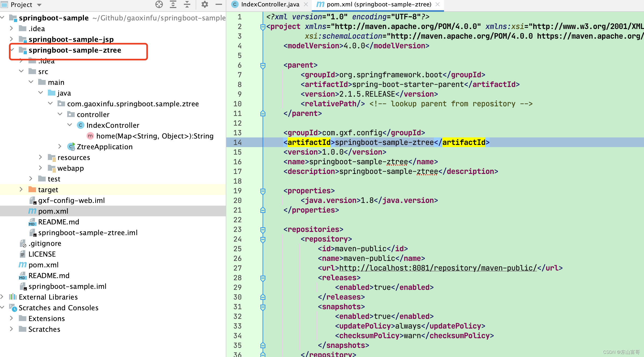Image resolution: width=644 pixels, height=357 pixels.
Task: Fold the properties block at line 19
Action: (263, 191)
